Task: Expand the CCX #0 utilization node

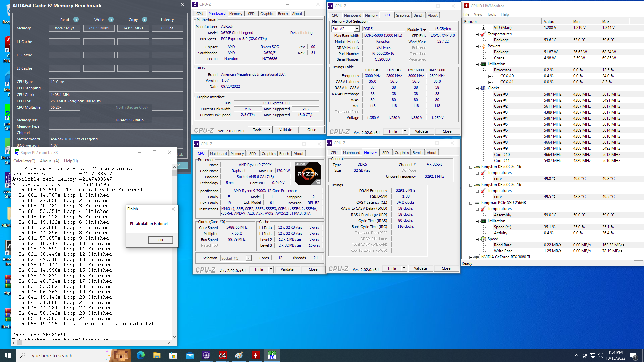Action: [490, 76]
